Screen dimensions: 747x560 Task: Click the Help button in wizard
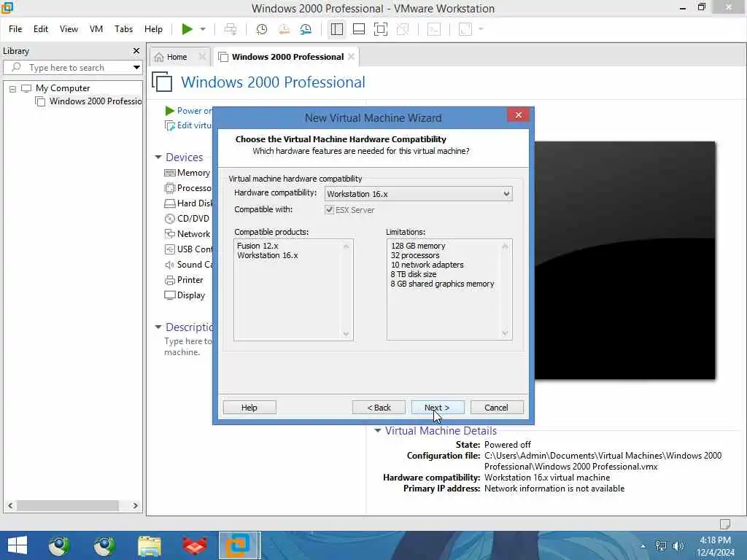point(249,408)
